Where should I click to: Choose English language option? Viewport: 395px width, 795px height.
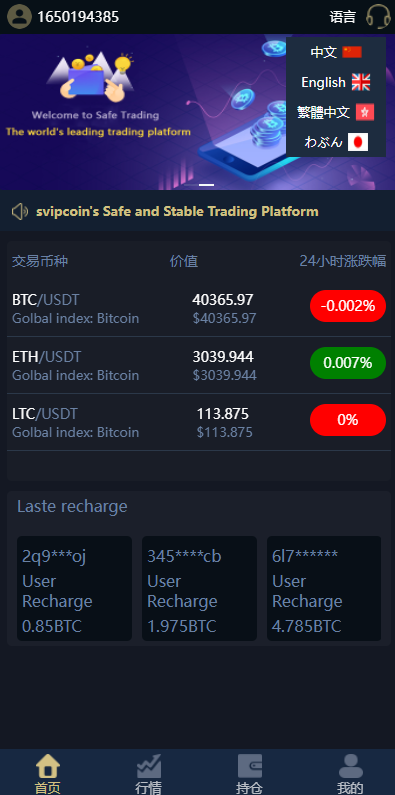(x=336, y=82)
